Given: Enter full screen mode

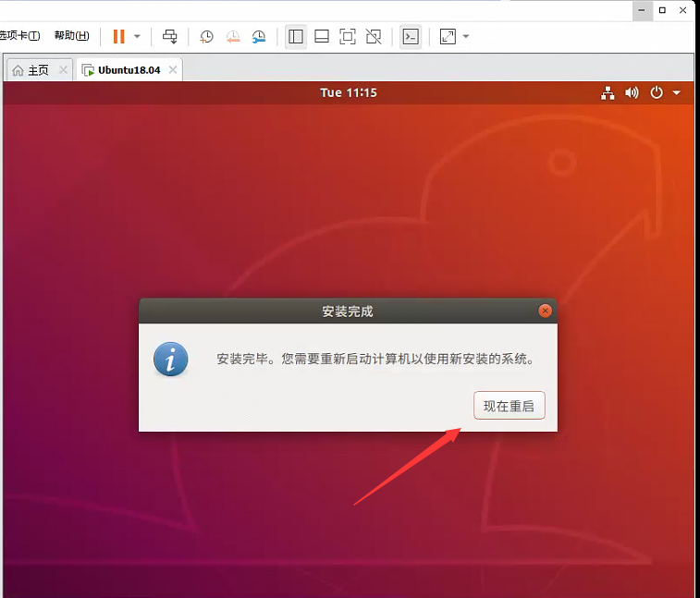Looking at the screenshot, I should [348, 37].
